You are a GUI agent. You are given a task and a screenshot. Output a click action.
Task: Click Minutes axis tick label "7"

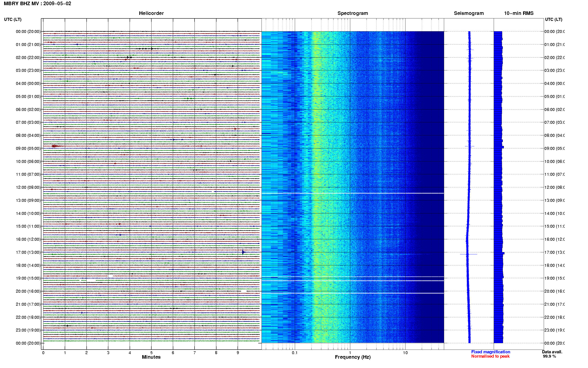pyautogui.click(x=195, y=353)
